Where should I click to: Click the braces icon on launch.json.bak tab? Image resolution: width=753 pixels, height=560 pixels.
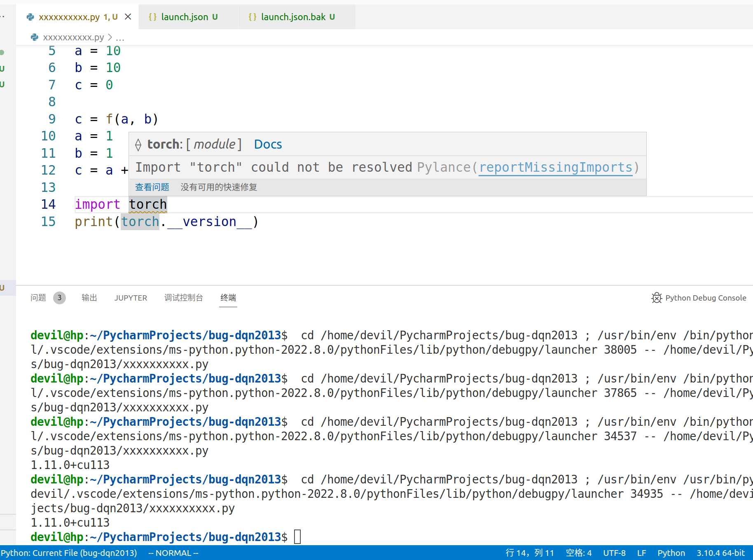[x=253, y=17]
